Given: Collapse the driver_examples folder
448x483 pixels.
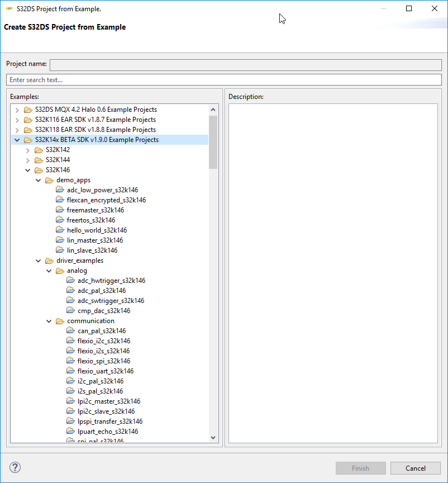Looking at the screenshot, I should click(x=39, y=261).
